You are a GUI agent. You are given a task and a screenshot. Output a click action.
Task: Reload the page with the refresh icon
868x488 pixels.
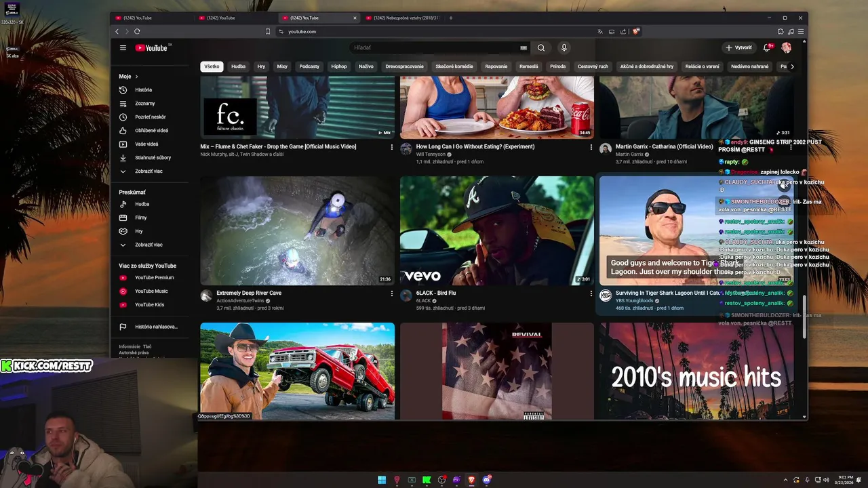pos(137,31)
